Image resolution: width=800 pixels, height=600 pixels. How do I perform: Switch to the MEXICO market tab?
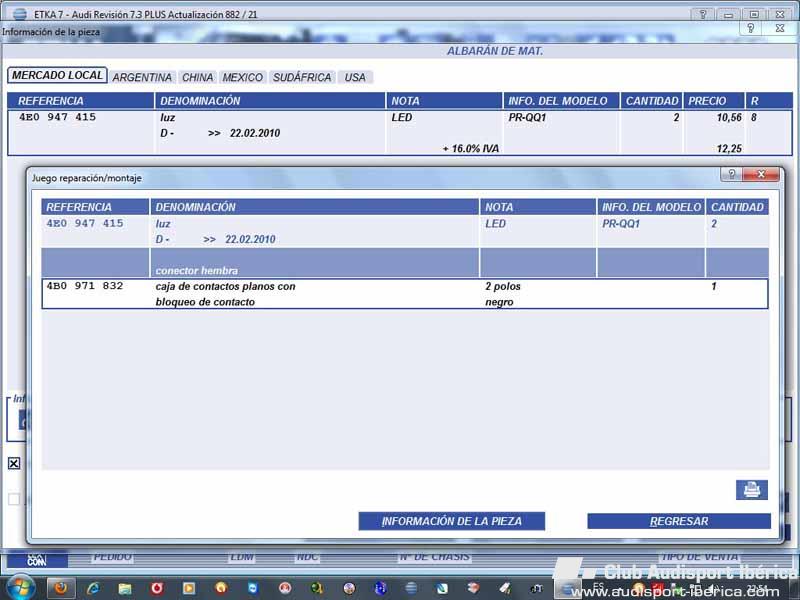point(242,78)
